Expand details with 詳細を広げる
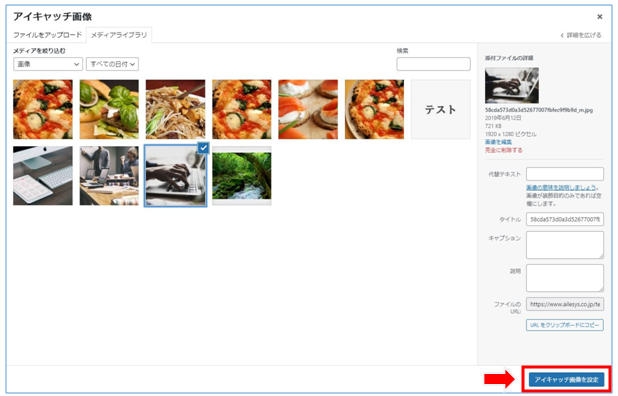Viewport: 618px width, 396px height. [x=581, y=35]
